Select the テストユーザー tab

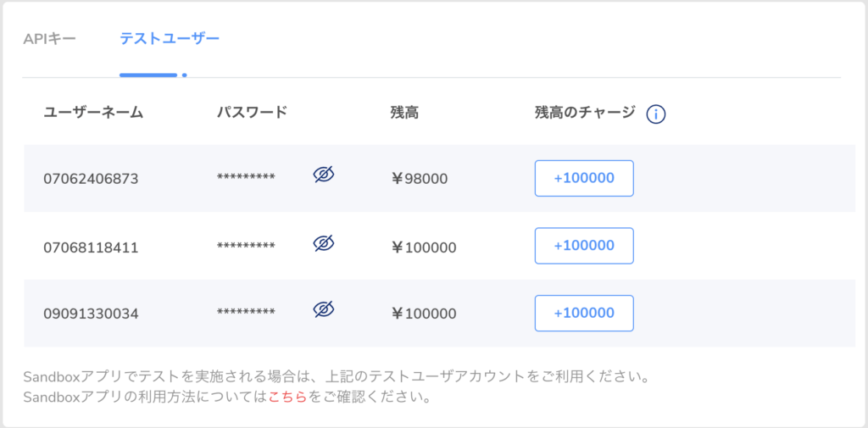[170, 39]
